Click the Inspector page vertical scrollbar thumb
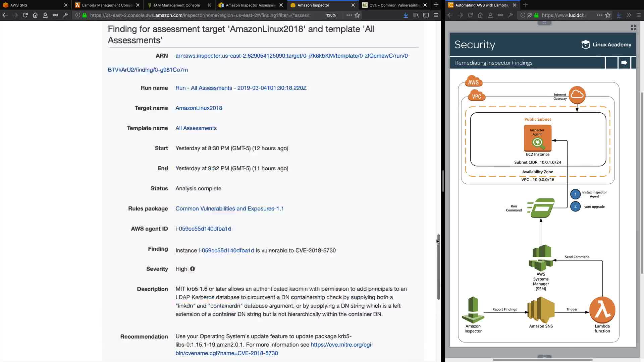 pos(438,266)
